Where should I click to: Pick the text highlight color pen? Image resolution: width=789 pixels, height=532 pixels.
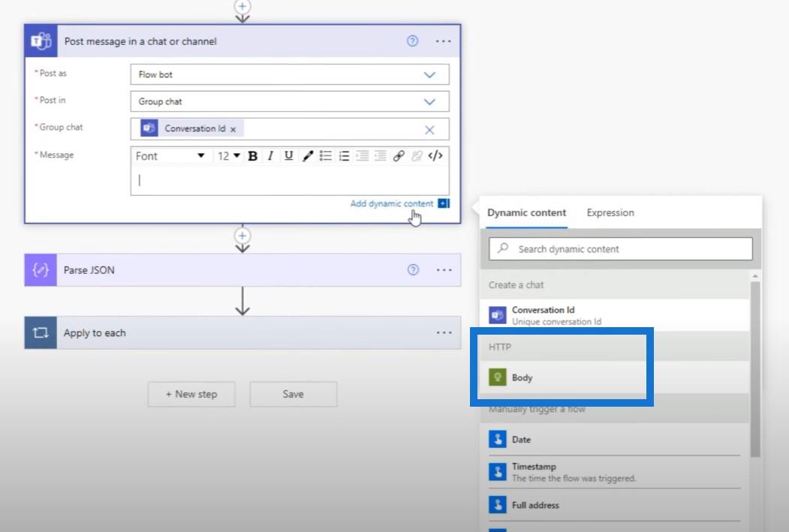coord(308,156)
